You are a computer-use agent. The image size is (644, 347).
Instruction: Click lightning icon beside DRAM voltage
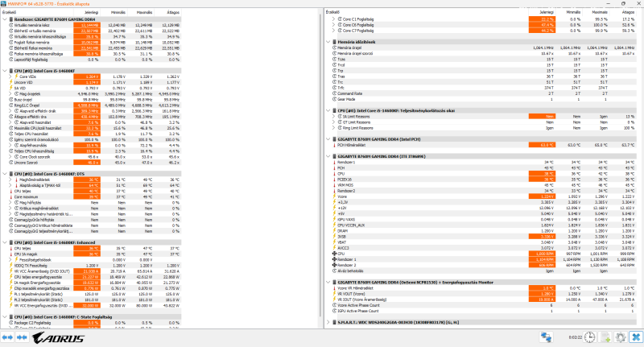point(334,231)
